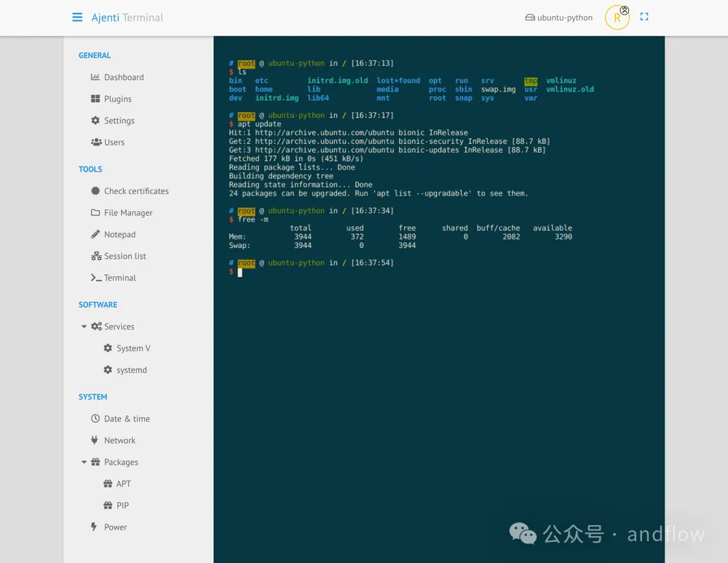Click the Power lightning bolt icon

94,527
